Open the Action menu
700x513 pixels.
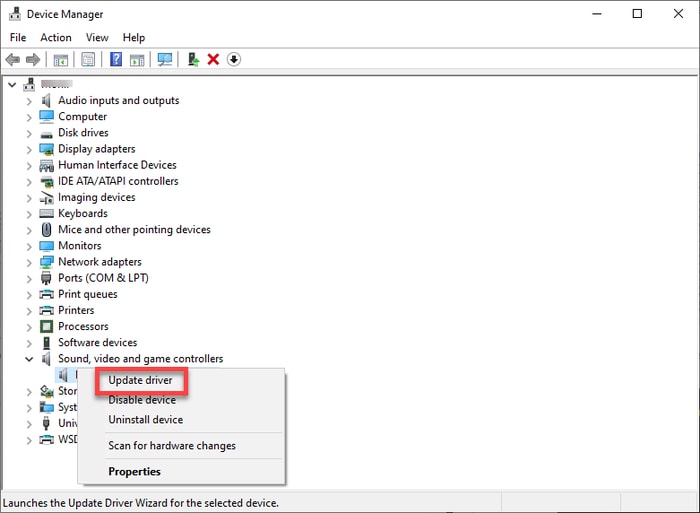pos(56,38)
